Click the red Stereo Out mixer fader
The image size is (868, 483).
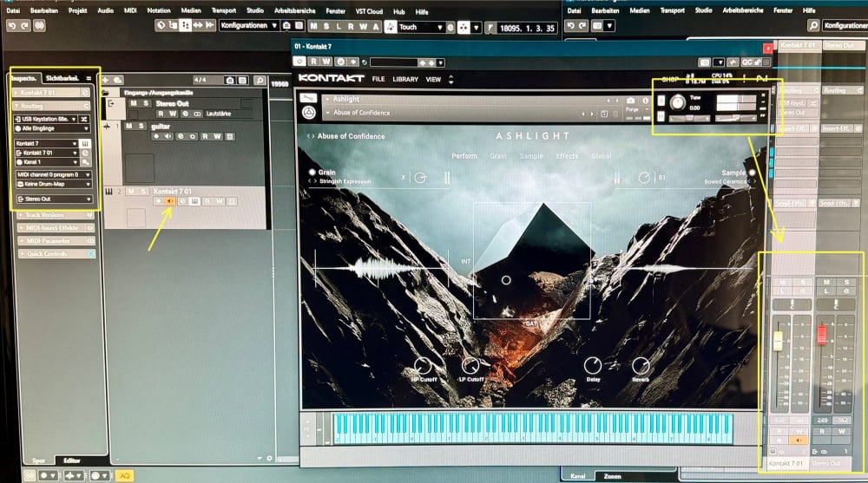(x=821, y=334)
